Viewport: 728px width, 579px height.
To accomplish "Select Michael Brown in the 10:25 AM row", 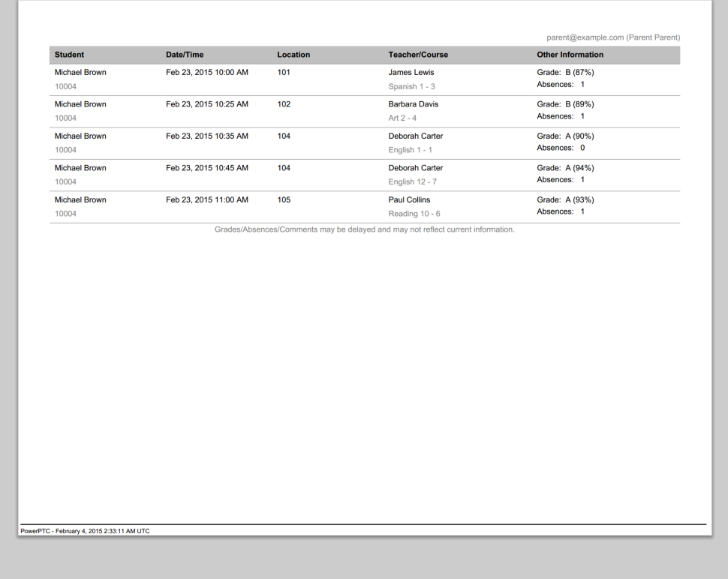I will pyautogui.click(x=80, y=104).
